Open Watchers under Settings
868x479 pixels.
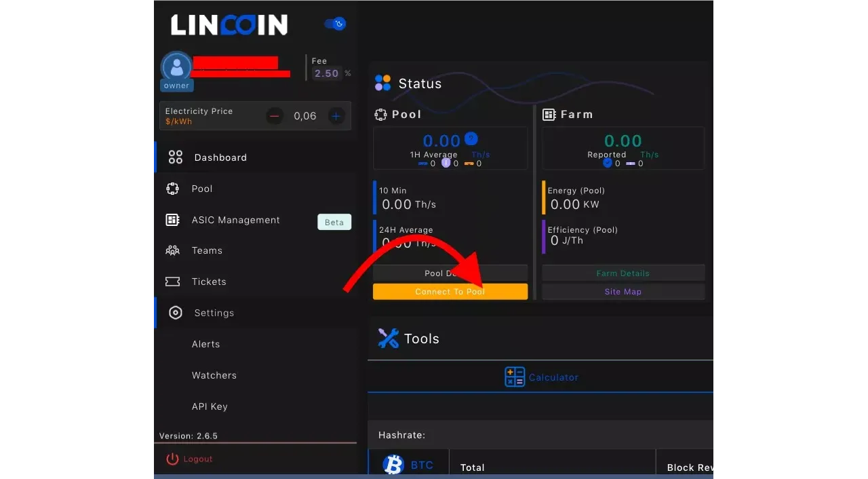pyautogui.click(x=214, y=375)
